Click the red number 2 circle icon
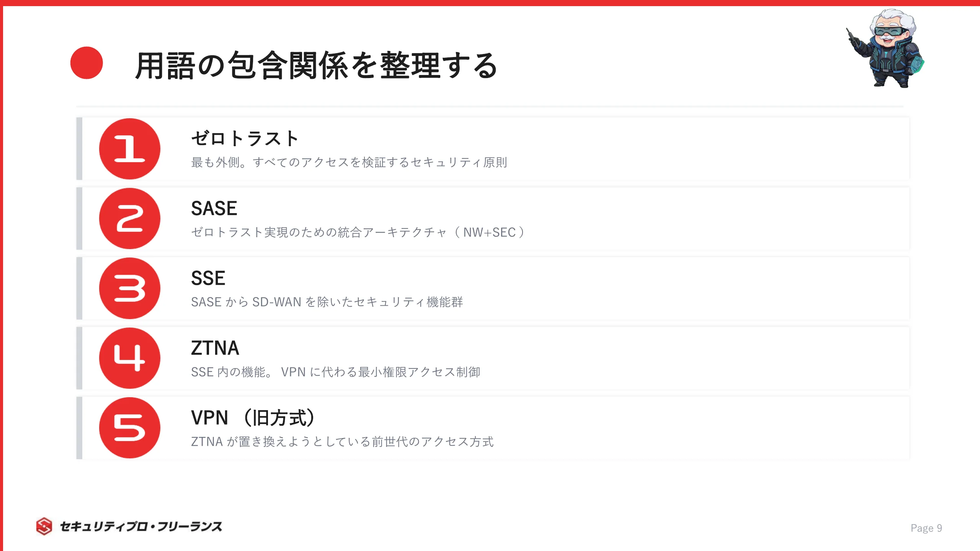 click(129, 218)
